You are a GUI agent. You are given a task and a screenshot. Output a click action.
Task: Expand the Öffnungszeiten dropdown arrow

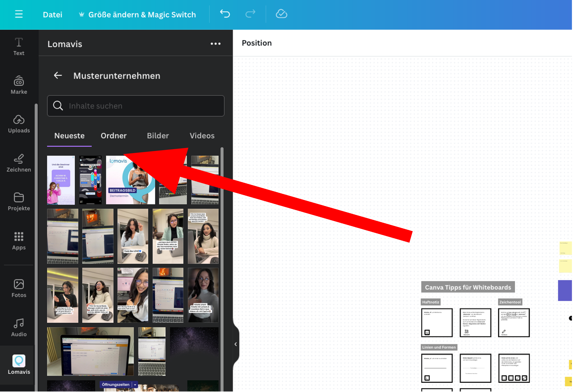pos(135,384)
